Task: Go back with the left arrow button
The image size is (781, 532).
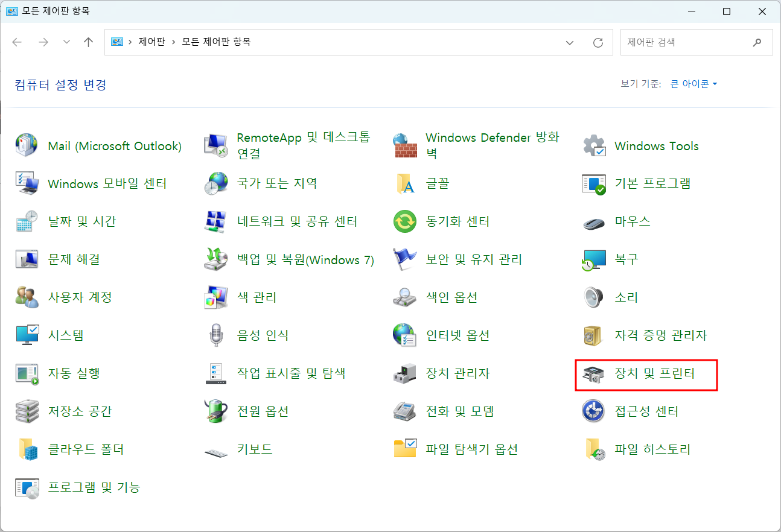Action: point(17,42)
